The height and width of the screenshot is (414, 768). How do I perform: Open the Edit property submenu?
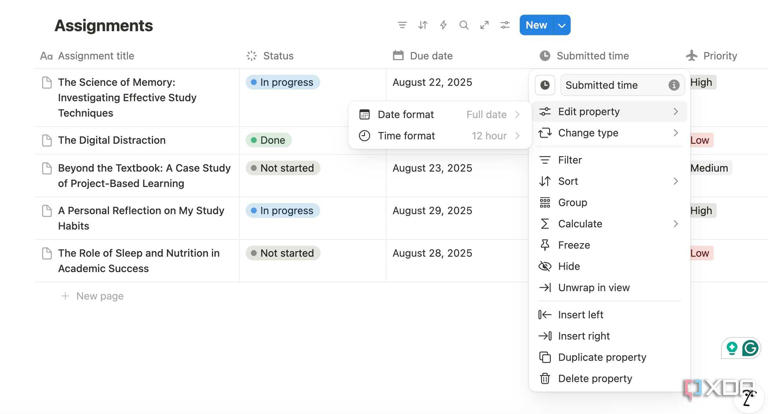(609, 112)
